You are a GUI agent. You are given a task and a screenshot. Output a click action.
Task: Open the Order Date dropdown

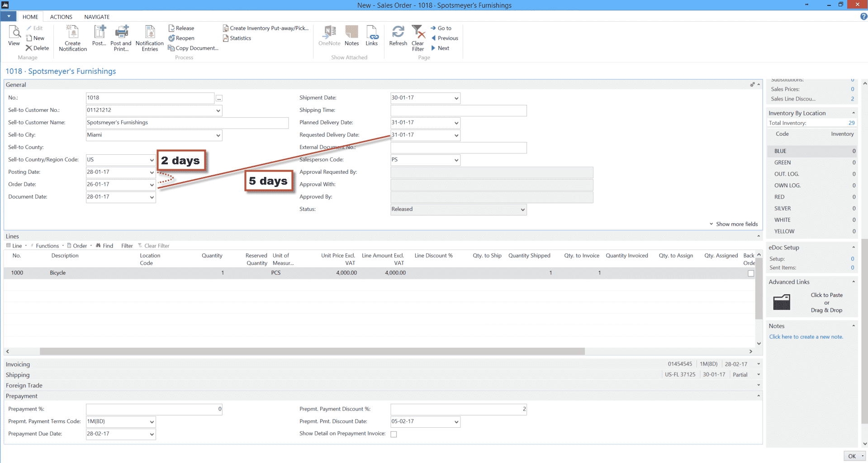click(152, 185)
